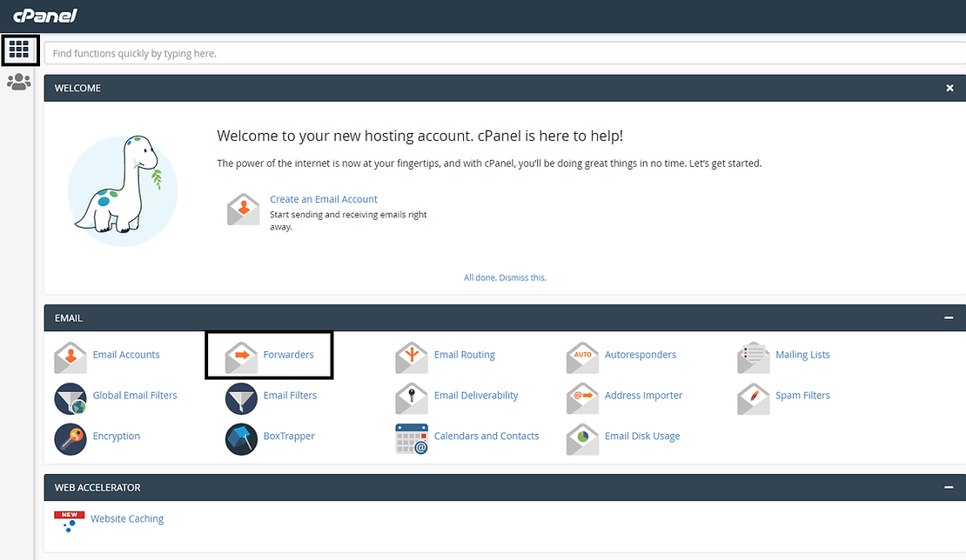Click the Calendars and Contacts icon
The image size is (966, 560).
[x=412, y=438]
